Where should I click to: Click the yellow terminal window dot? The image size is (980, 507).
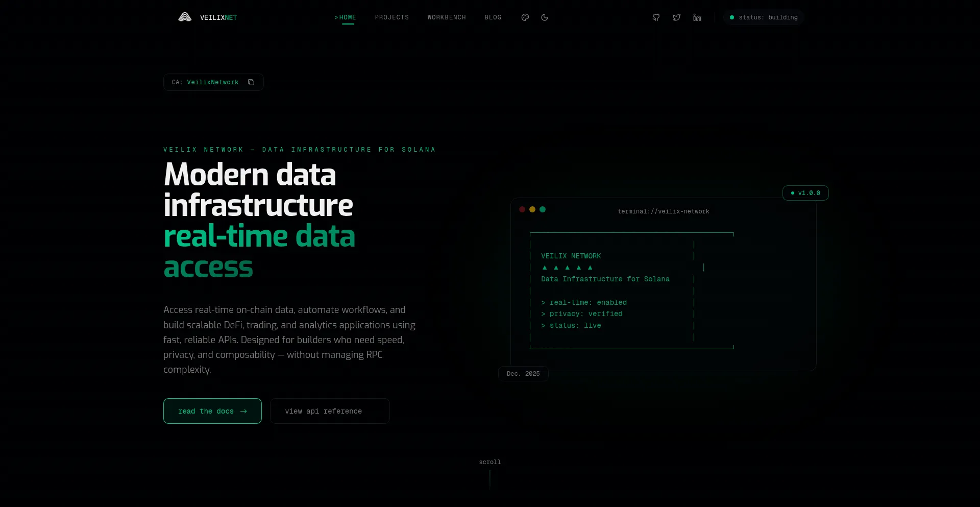point(532,209)
